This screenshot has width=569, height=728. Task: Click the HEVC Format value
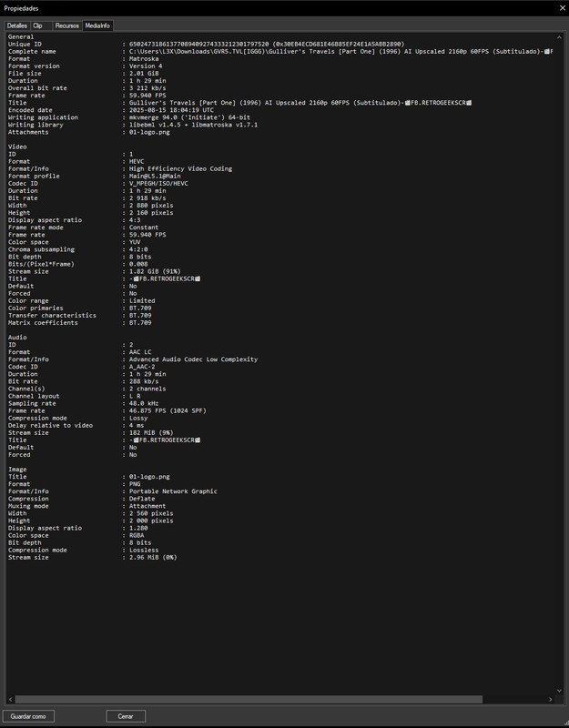click(137, 162)
